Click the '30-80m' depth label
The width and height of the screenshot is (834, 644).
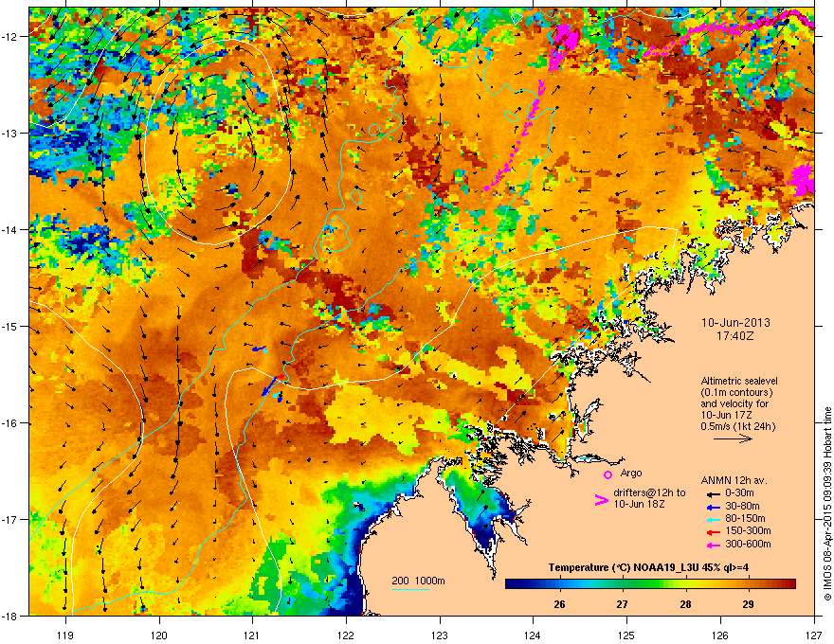(742, 506)
